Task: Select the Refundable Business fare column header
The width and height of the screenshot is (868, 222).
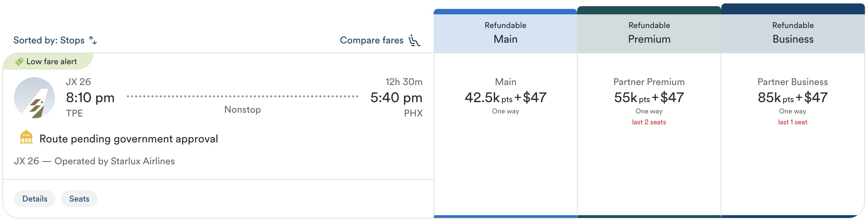Action: 793,33
